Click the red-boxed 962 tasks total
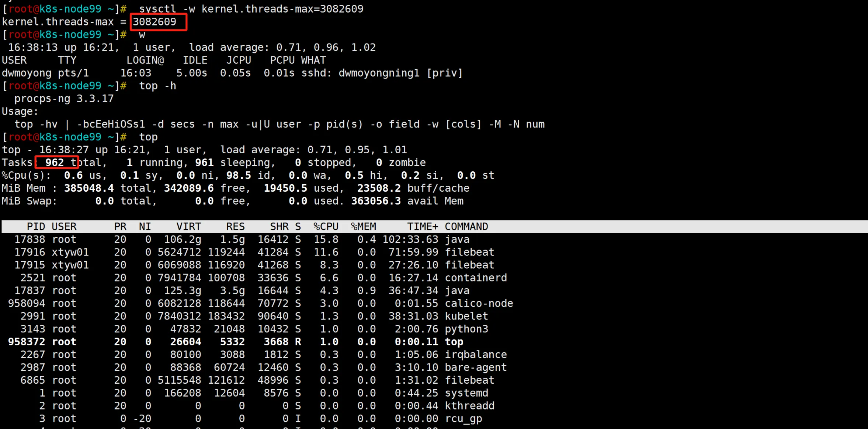Image resolution: width=868 pixels, height=429 pixels. [x=55, y=163]
